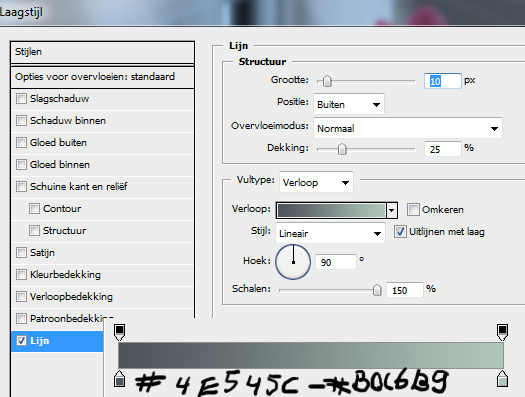Toggle the Satijn checkbox
This screenshot has height=397, width=525.
(21, 252)
